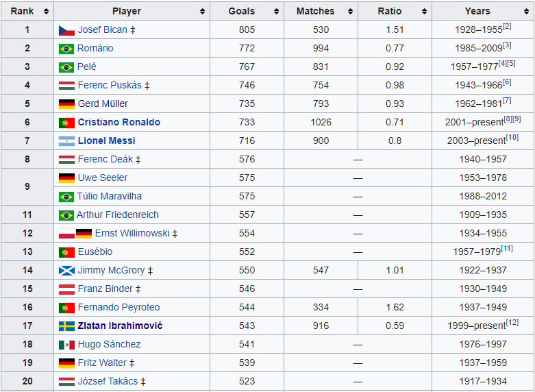
Task: Click the Brazil flag next to Romário
Action: [x=66, y=49]
